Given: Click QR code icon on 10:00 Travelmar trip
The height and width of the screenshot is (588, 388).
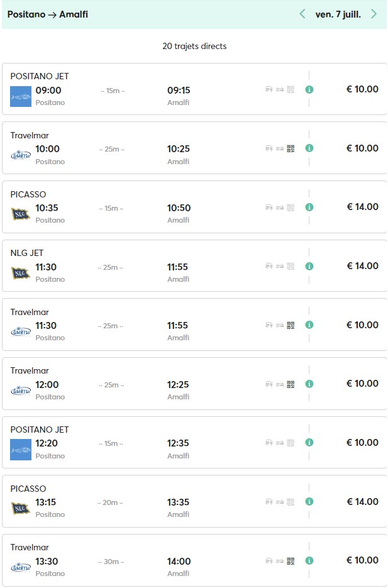Looking at the screenshot, I should pyautogui.click(x=291, y=148).
